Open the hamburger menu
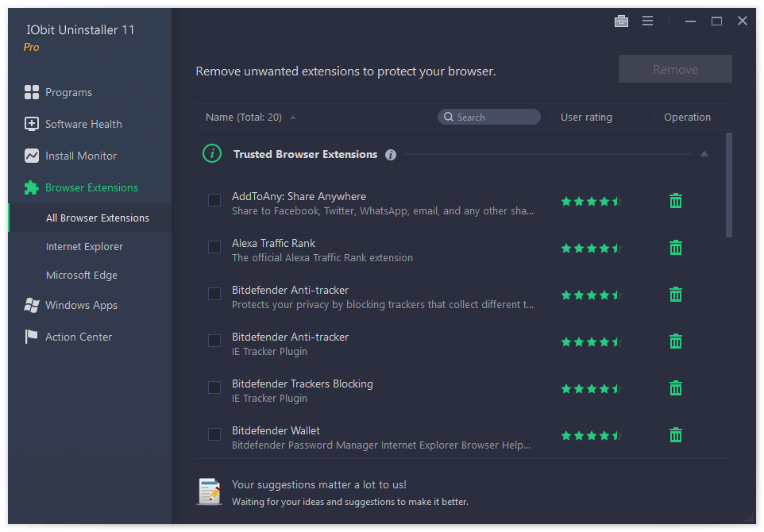 (x=647, y=21)
